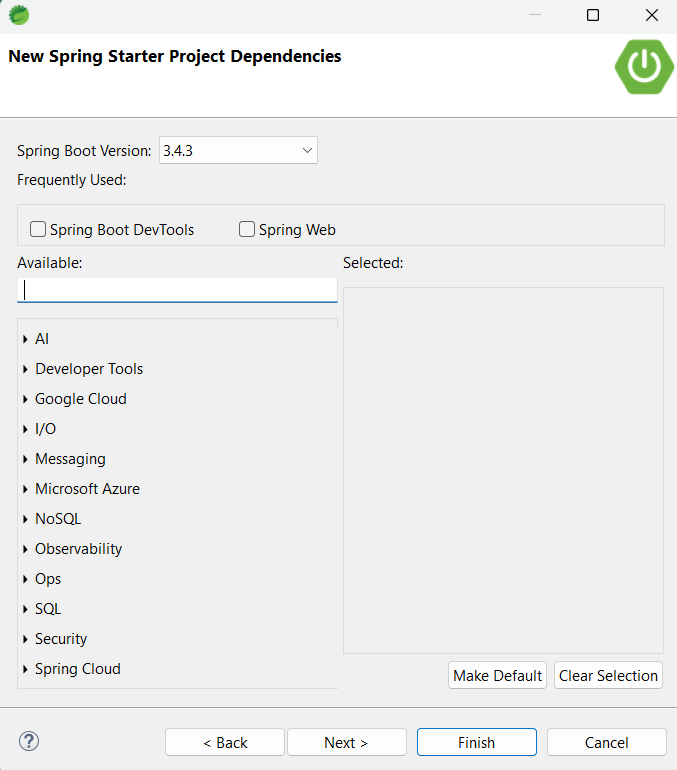The image size is (677, 770).
Task: Maximize the dialog window
Action: coord(593,15)
